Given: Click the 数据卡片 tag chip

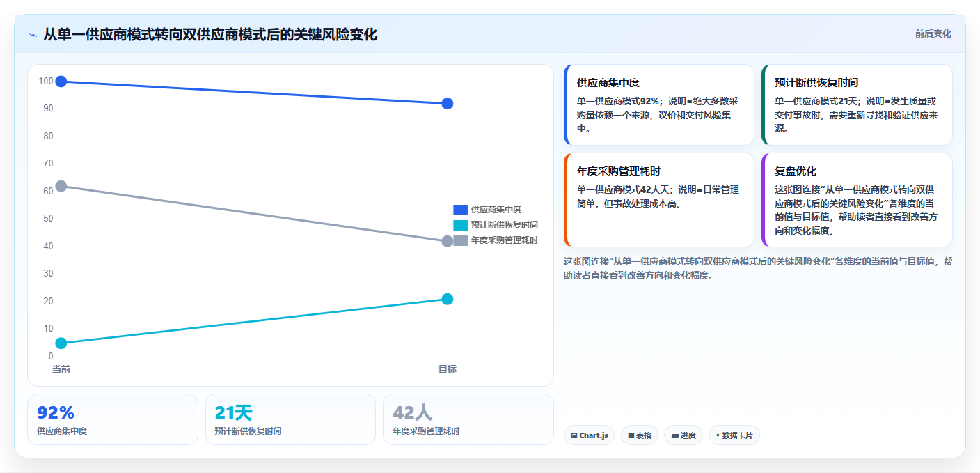Looking at the screenshot, I should [734, 435].
